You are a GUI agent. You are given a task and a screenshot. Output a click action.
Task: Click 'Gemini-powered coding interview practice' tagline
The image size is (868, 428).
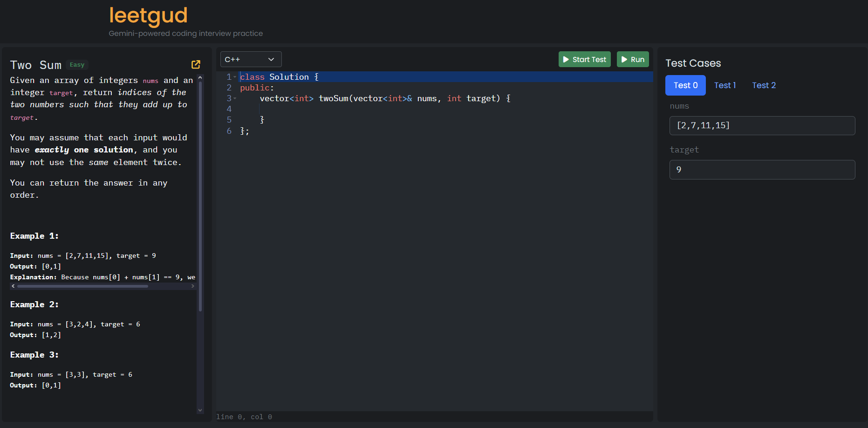point(185,34)
